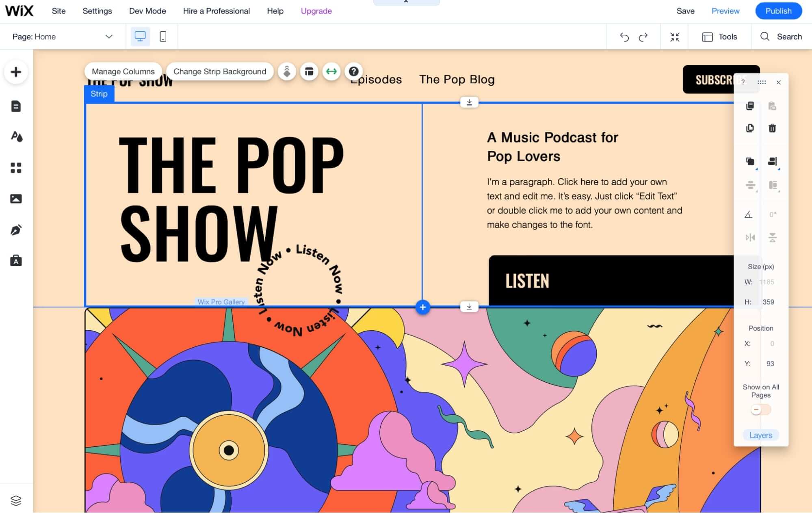Click the X position field
Screen dimensions: 812x513
pyautogui.click(x=771, y=344)
